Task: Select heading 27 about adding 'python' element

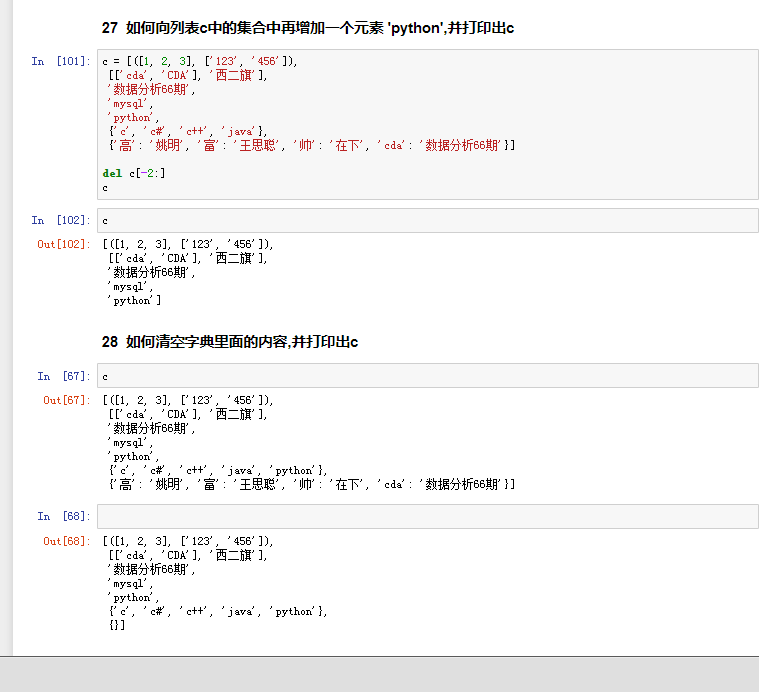Action: (x=308, y=28)
